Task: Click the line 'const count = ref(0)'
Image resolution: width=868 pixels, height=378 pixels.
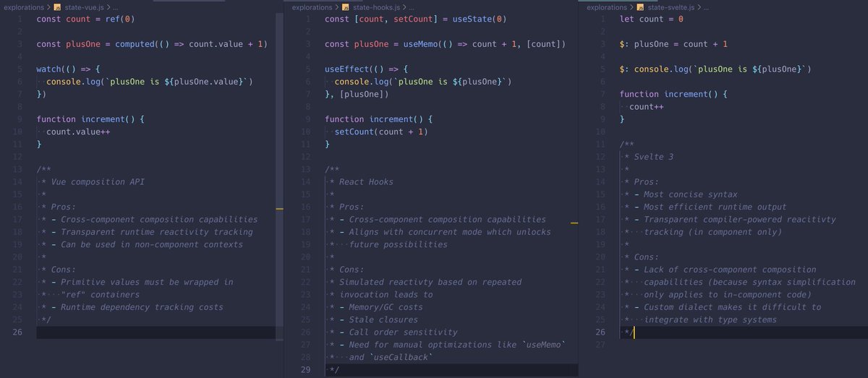Action: 85,19
